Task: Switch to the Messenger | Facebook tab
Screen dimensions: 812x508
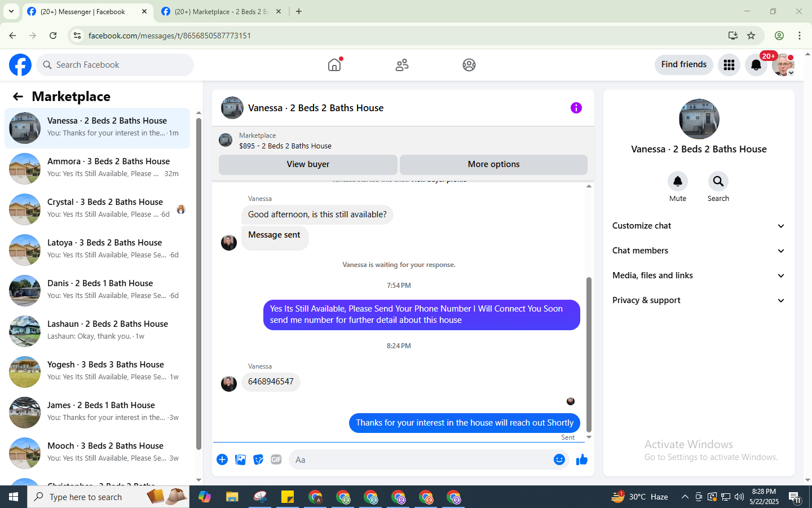Action: (87, 11)
